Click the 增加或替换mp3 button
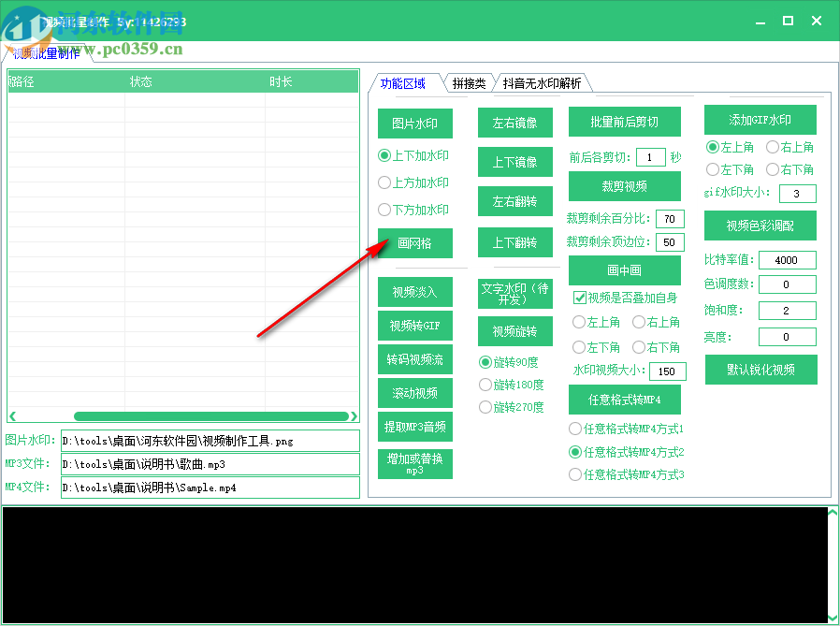The image size is (840, 626). (x=414, y=464)
